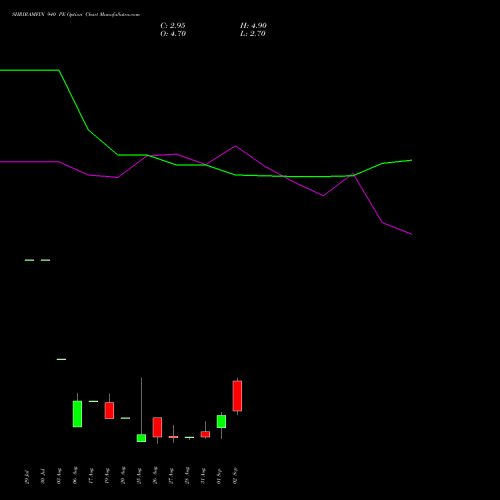The image size is (500, 500).
Task: Select the close price value C: 2.95
Action: pyautogui.click(x=173, y=26)
